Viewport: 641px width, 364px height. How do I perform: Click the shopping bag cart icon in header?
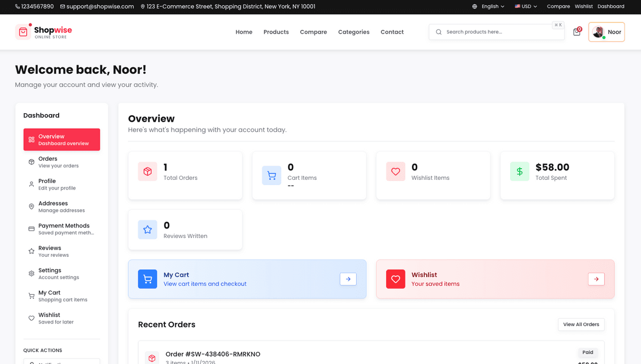click(576, 32)
